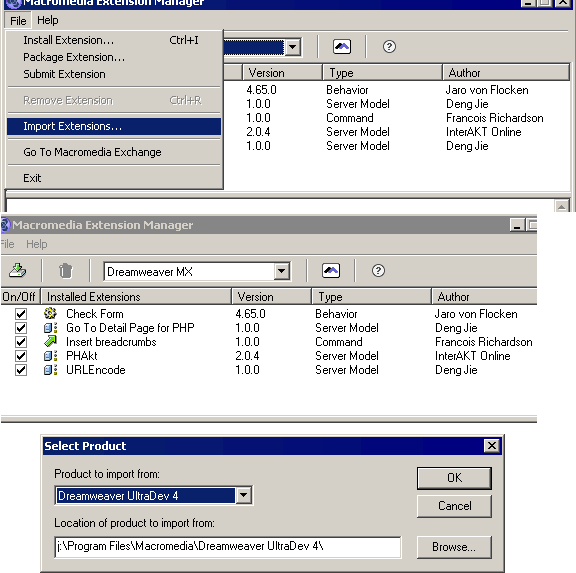Click Francois Richardson in middle window
This screenshot has height=573, width=576.
pos(483,342)
